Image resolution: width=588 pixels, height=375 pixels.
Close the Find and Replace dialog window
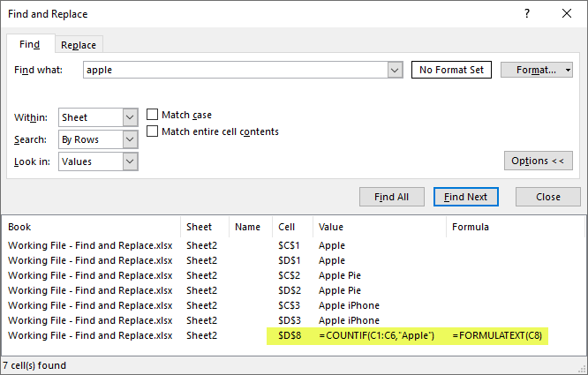click(x=567, y=14)
